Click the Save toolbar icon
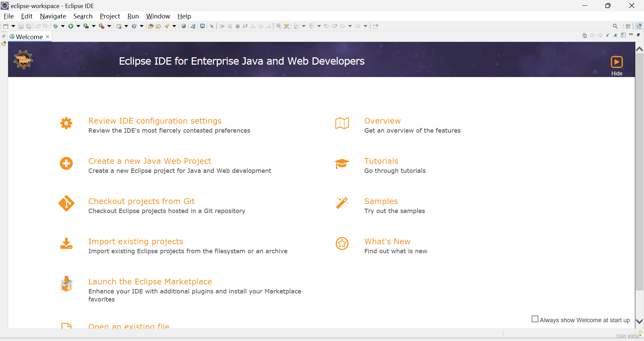This screenshot has width=644, height=341. [21, 26]
